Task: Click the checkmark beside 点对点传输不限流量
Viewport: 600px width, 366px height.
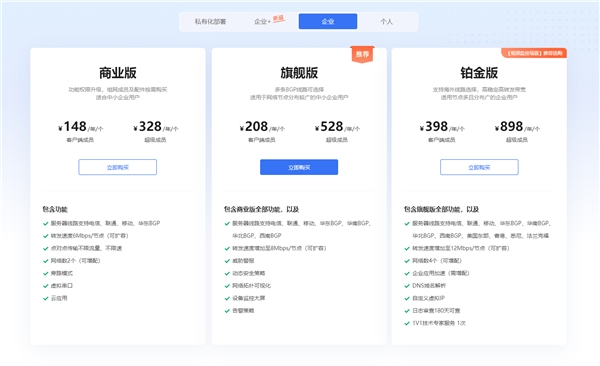Action: pyautogui.click(x=46, y=248)
